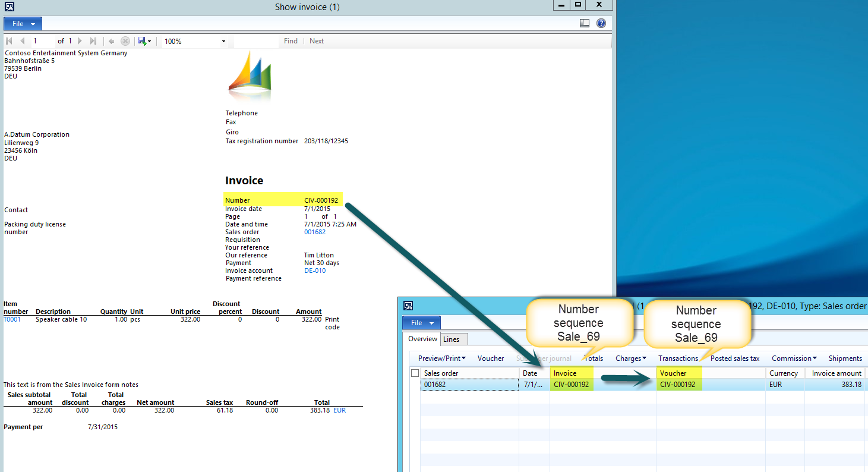The image size is (868, 472).
Task: Click the back to parent report icon
Action: pyautogui.click(x=111, y=41)
